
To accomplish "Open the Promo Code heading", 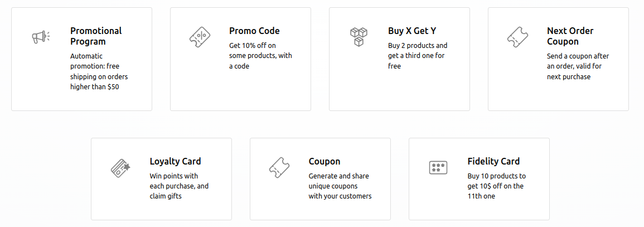I will point(254,31).
